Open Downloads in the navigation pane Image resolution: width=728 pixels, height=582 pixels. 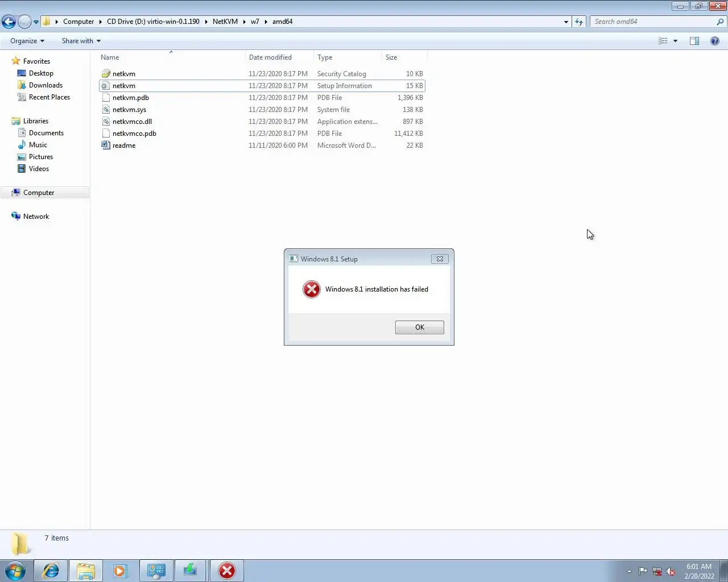coord(45,85)
